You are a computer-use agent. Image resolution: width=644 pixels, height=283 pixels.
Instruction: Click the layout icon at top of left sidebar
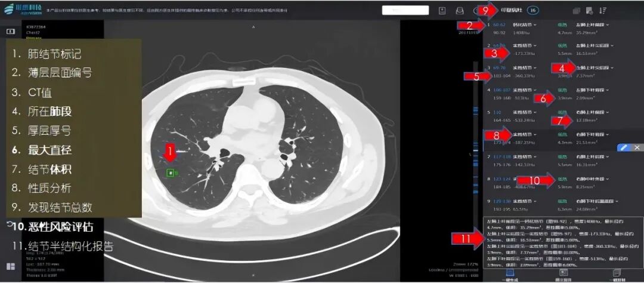pyautogui.click(x=10, y=30)
